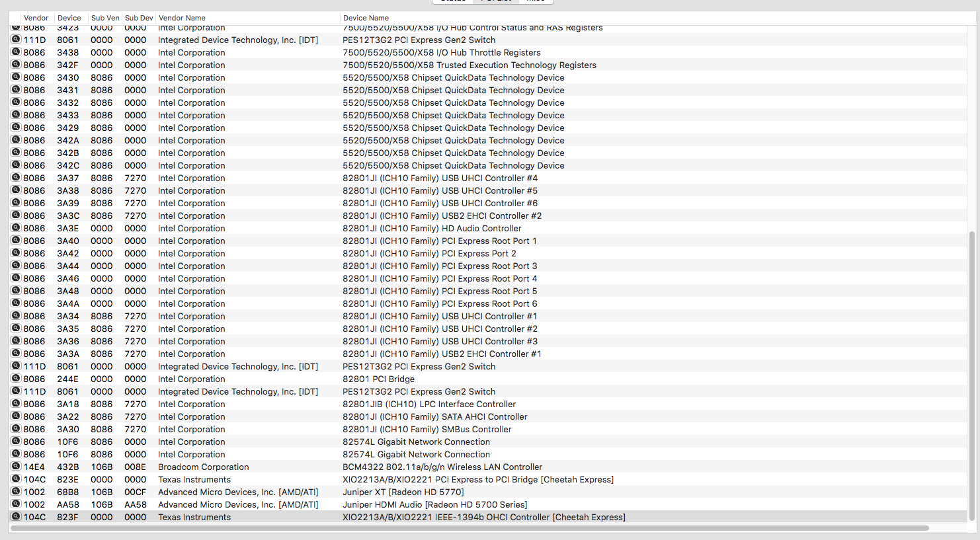Image resolution: width=980 pixels, height=540 pixels.
Task: Sort by the Vendor column header
Action: tap(36, 18)
